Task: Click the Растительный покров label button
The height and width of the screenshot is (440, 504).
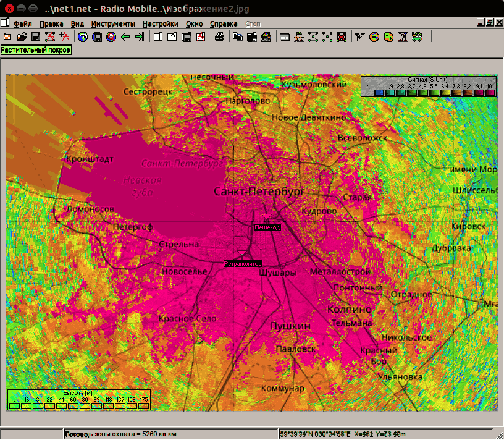Action: [x=36, y=49]
